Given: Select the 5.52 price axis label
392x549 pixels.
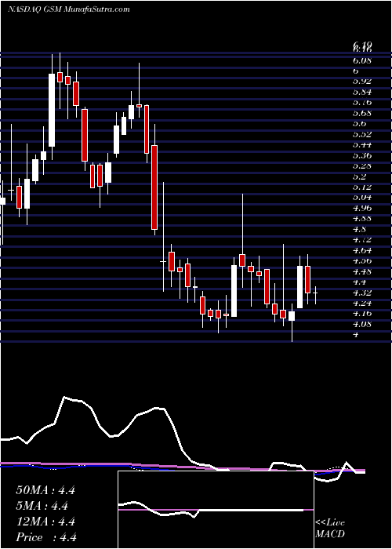Looking at the screenshot, I should (362, 134).
